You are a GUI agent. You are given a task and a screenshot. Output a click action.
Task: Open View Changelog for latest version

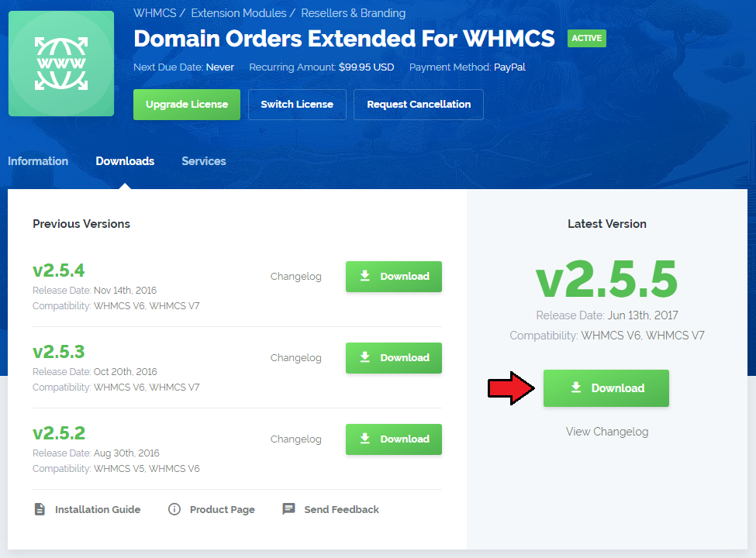click(607, 432)
